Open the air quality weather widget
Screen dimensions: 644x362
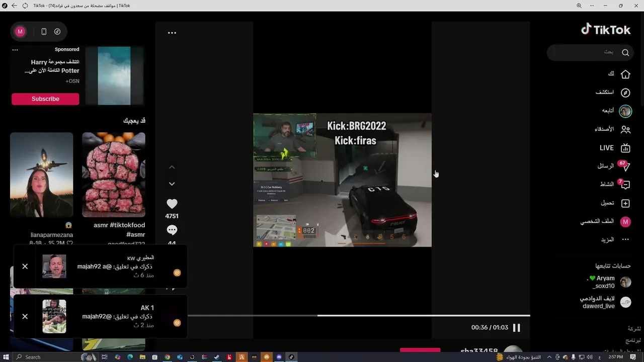coord(518,357)
